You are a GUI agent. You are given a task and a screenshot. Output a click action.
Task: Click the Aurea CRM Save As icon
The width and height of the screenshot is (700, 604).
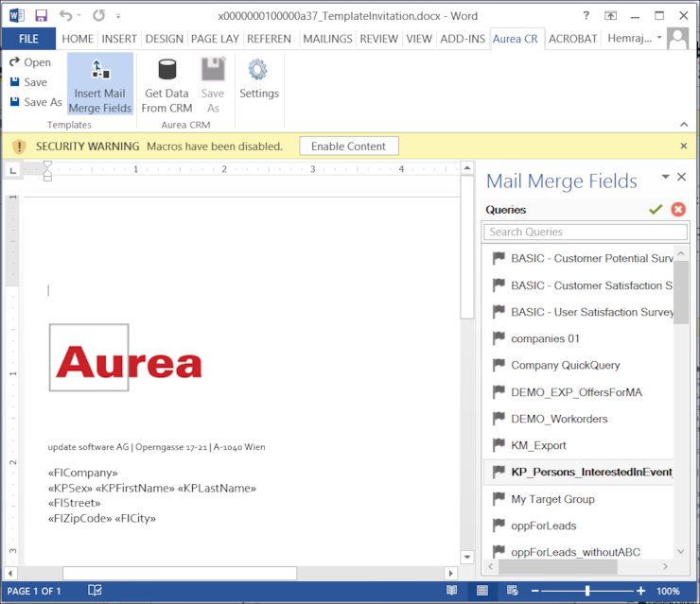(213, 84)
